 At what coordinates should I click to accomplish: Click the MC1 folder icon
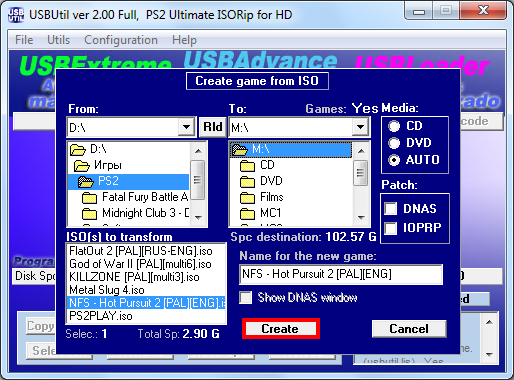pos(247,213)
